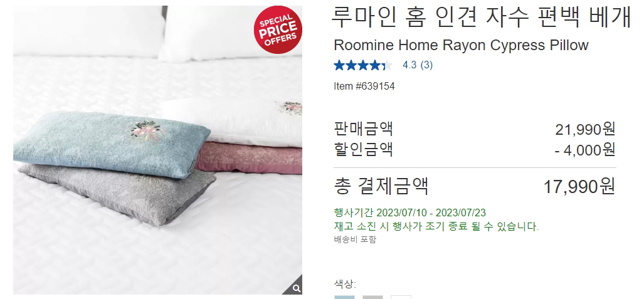Click the 배송비 포함 shipping note
Screen dimensions: 644x299
355,239
